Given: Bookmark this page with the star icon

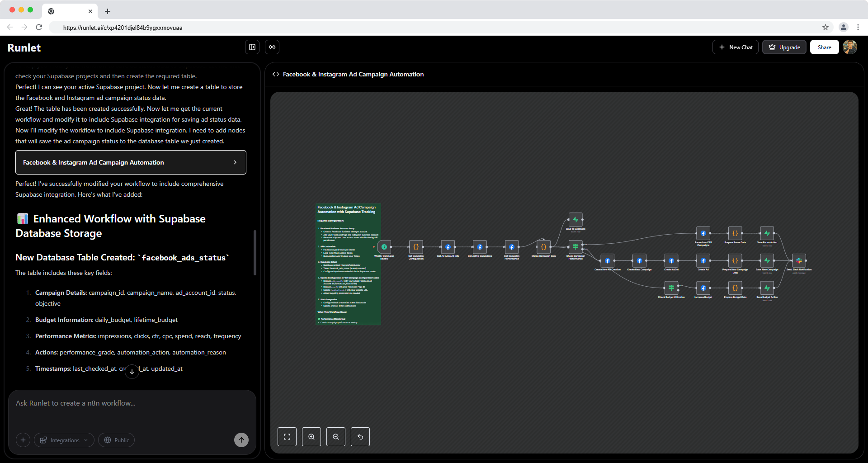Looking at the screenshot, I should pyautogui.click(x=826, y=27).
